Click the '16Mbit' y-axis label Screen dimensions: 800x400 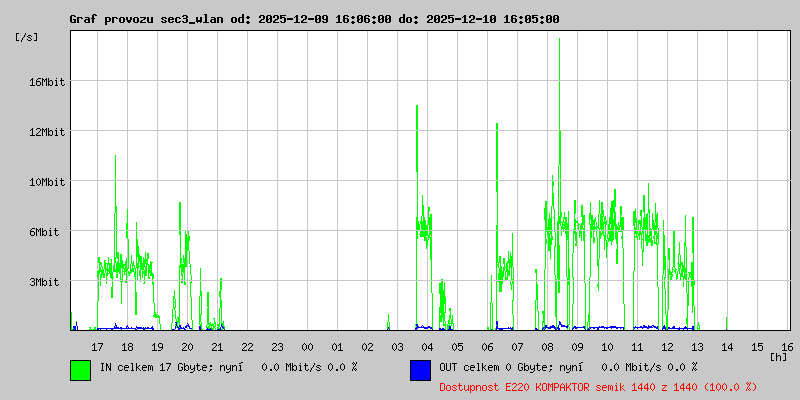(x=47, y=82)
